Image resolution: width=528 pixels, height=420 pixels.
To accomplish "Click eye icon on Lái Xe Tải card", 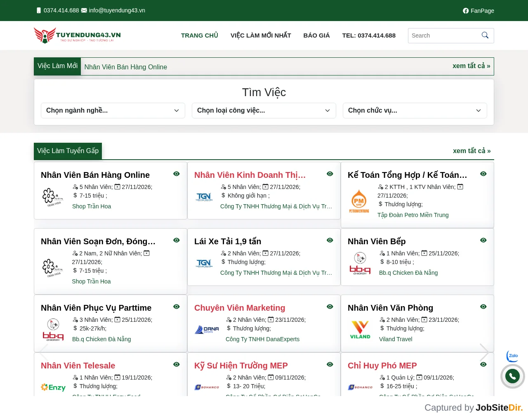I will 330,240.
